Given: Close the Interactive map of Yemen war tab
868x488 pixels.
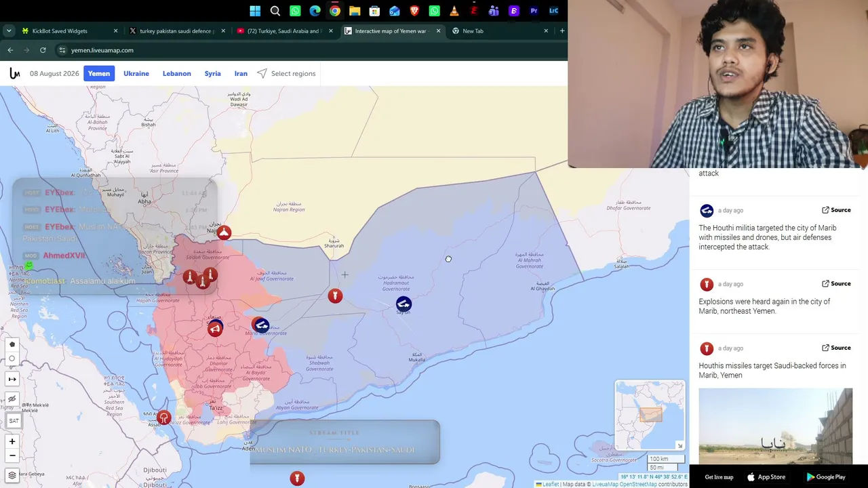Looking at the screenshot, I should pos(438,31).
